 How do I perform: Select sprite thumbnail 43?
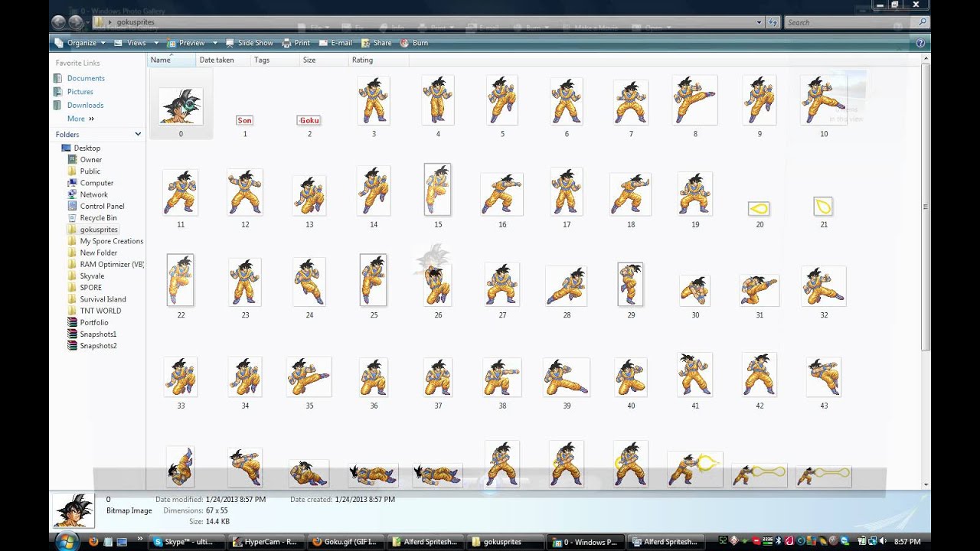824,377
